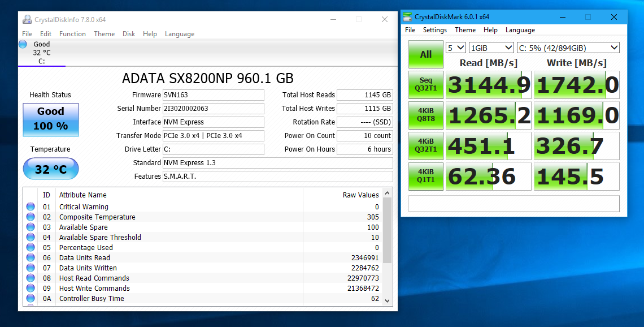
Task: Click the Firmware field SVN163
Action: pyautogui.click(x=214, y=94)
